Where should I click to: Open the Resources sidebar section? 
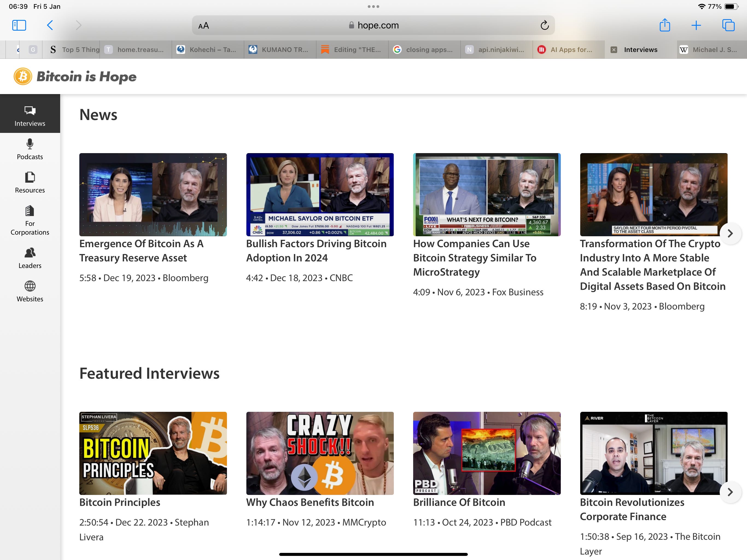[x=30, y=183]
